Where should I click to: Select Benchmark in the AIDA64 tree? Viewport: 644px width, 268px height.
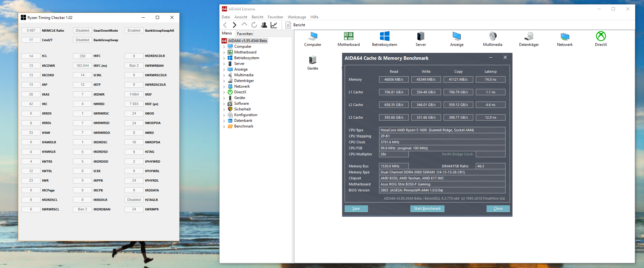[x=244, y=126]
